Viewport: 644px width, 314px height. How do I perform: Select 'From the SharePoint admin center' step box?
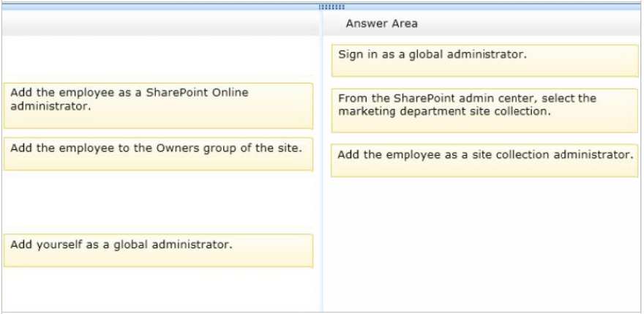485,111
